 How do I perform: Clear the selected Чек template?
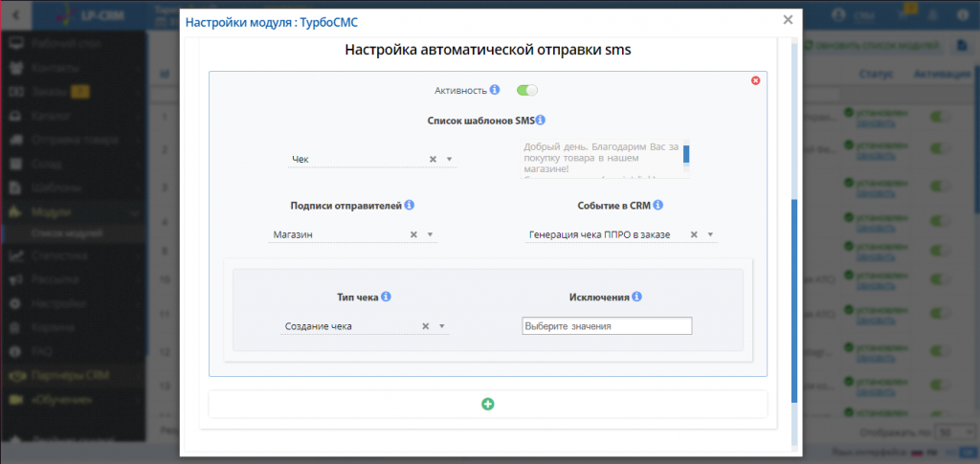click(433, 159)
